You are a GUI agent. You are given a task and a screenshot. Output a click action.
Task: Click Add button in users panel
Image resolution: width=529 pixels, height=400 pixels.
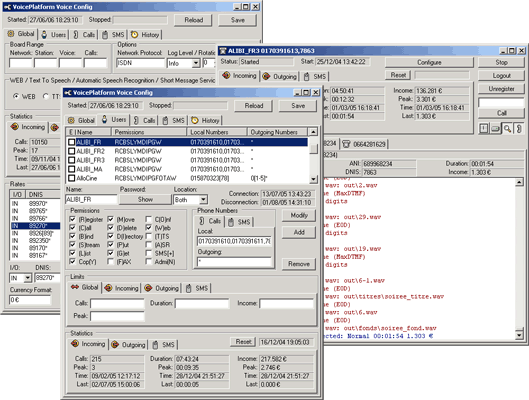point(299,232)
